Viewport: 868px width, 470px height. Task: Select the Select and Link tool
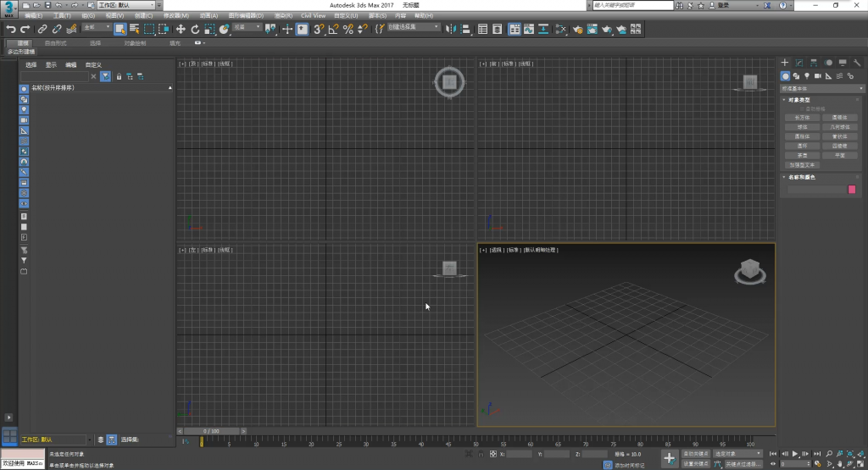[42, 30]
